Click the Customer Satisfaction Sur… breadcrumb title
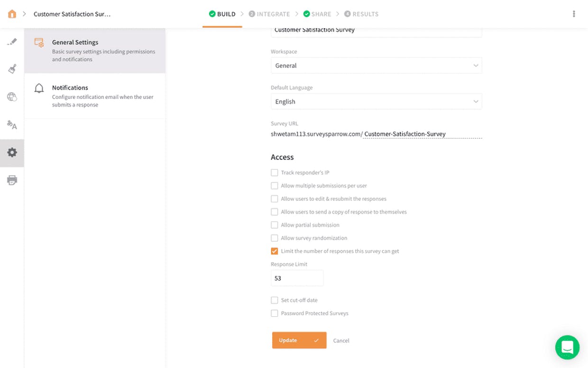Viewport: 588px width, 368px height. (x=72, y=14)
